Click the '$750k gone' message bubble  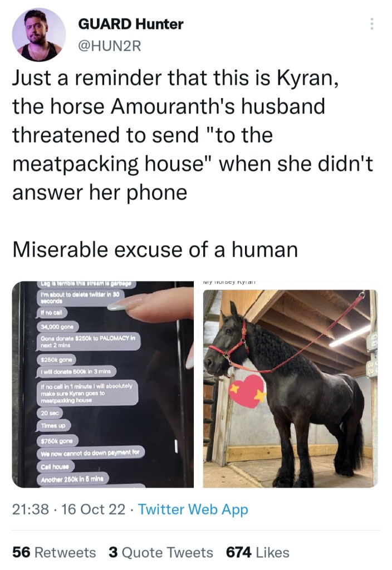pyautogui.click(x=57, y=441)
